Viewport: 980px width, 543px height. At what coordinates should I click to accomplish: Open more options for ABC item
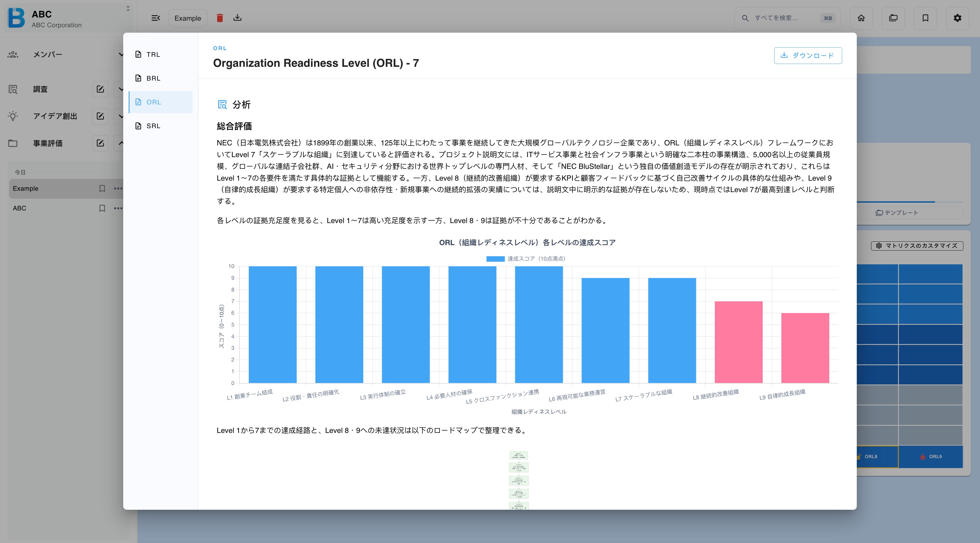118,208
